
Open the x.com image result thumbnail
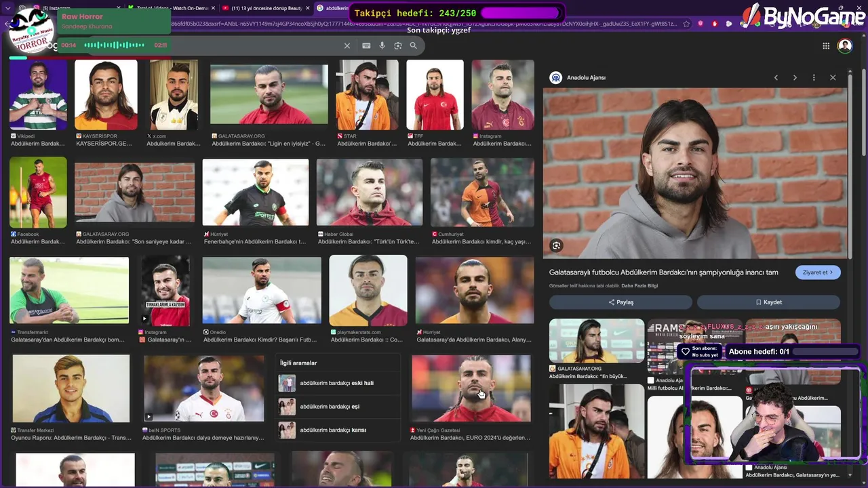174,95
